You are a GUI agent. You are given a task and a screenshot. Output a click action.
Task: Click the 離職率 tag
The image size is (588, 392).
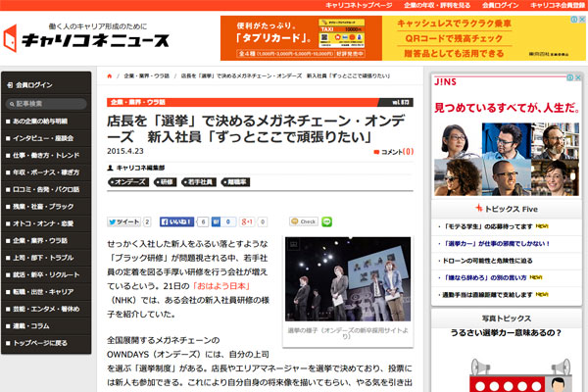pos(235,182)
